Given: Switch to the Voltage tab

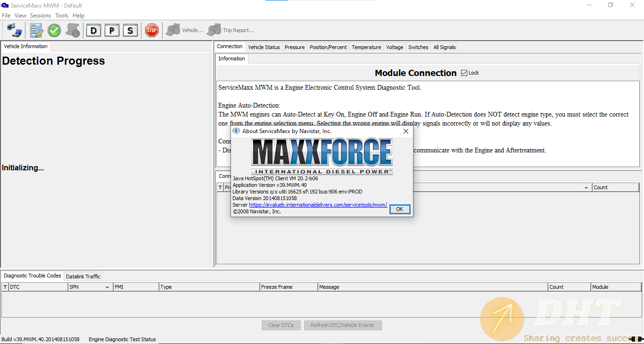Looking at the screenshot, I should click(x=395, y=47).
